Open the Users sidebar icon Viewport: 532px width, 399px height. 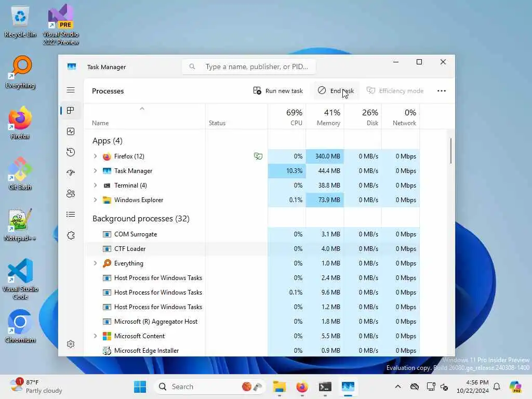click(71, 194)
